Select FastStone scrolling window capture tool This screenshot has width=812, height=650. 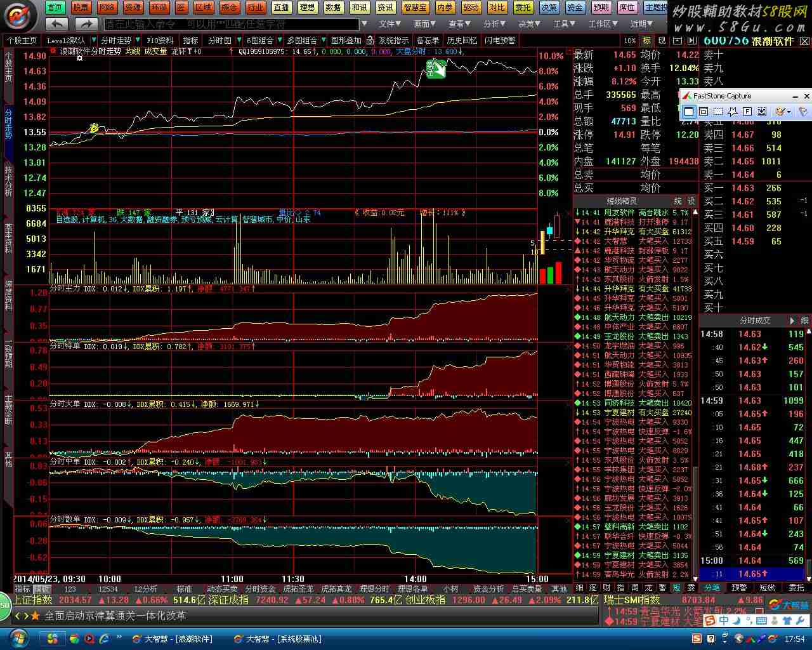pyautogui.click(x=762, y=112)
